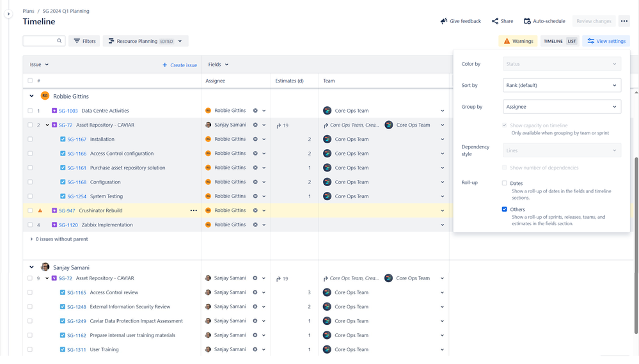The width and height of the screenshot is (639, 364).
Task: Uncheck the Others roll-up checkbox
Action: coord(505,209)
